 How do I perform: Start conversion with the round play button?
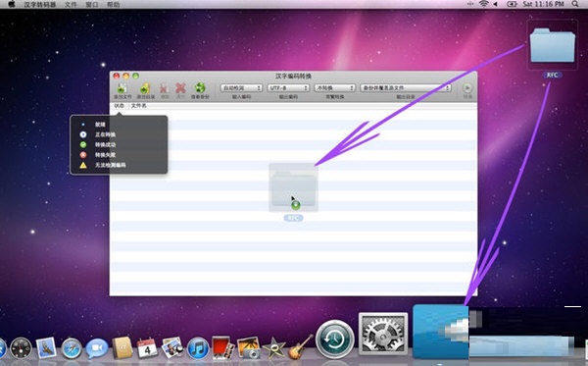466,88
